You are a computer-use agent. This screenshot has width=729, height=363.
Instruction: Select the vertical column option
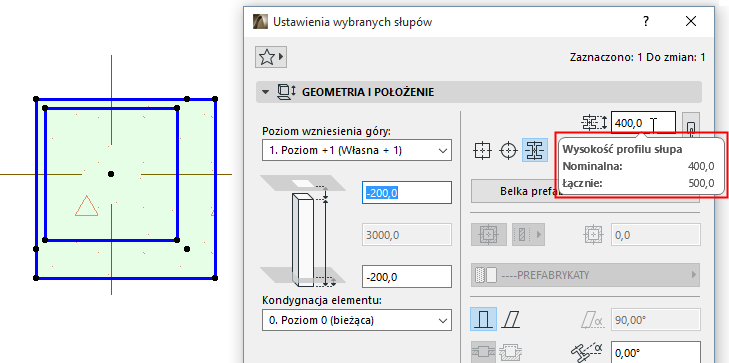pos(484,319)
